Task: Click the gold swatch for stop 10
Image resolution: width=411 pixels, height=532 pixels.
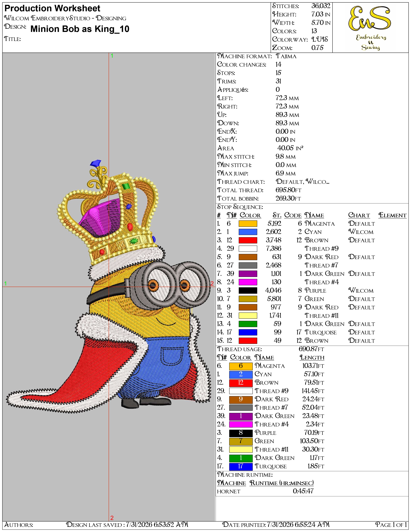Action: coord(248,299)
